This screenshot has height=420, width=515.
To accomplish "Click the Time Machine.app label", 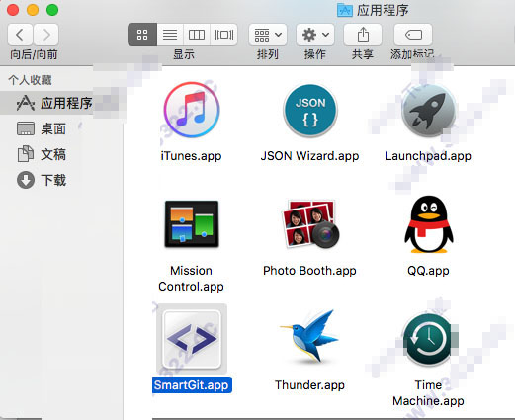I will point(428,393).
